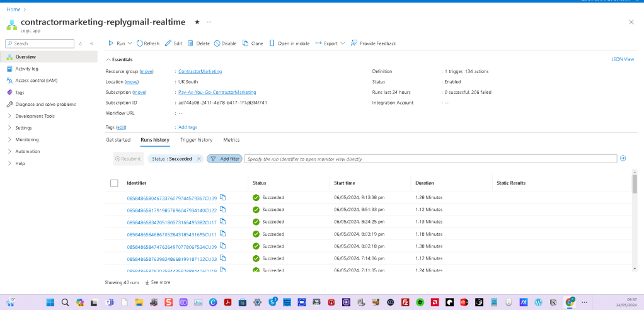Open Run dropdown arrow
This screenshot has width=644, height=310.
(130, 43)
